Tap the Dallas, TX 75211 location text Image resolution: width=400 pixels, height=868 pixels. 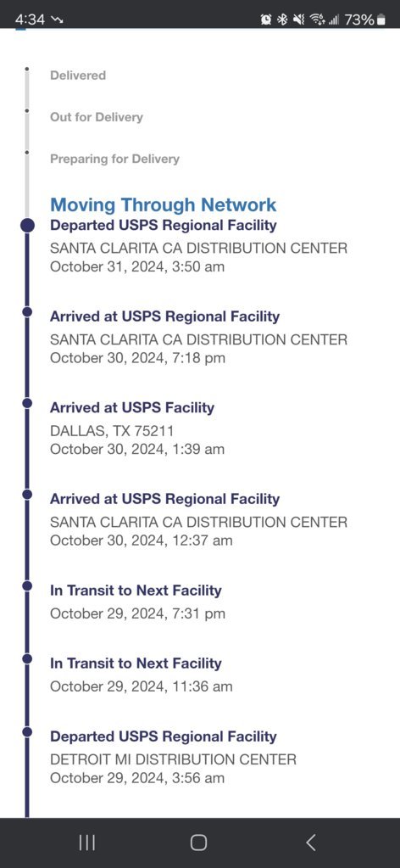pos(112,431)
